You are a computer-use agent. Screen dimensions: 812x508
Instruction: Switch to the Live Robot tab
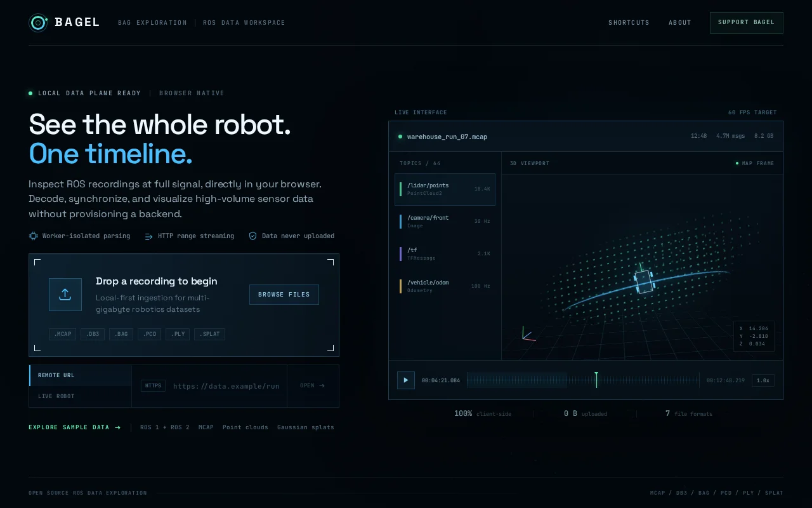(x=81, y=396)
